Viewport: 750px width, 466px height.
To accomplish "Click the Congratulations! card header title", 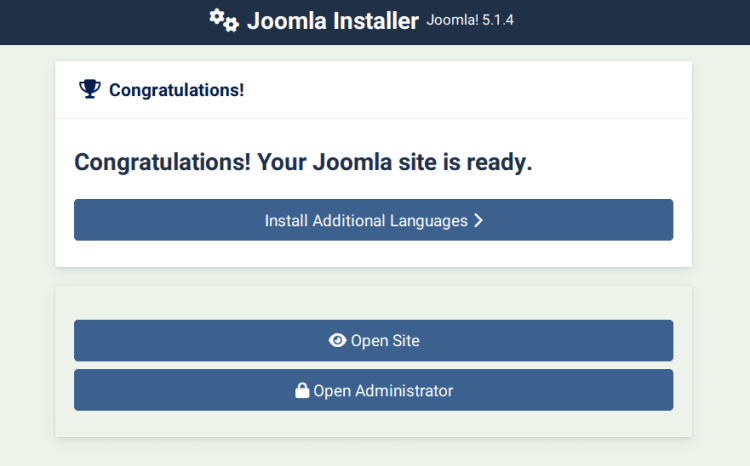I will click(176, 90).
